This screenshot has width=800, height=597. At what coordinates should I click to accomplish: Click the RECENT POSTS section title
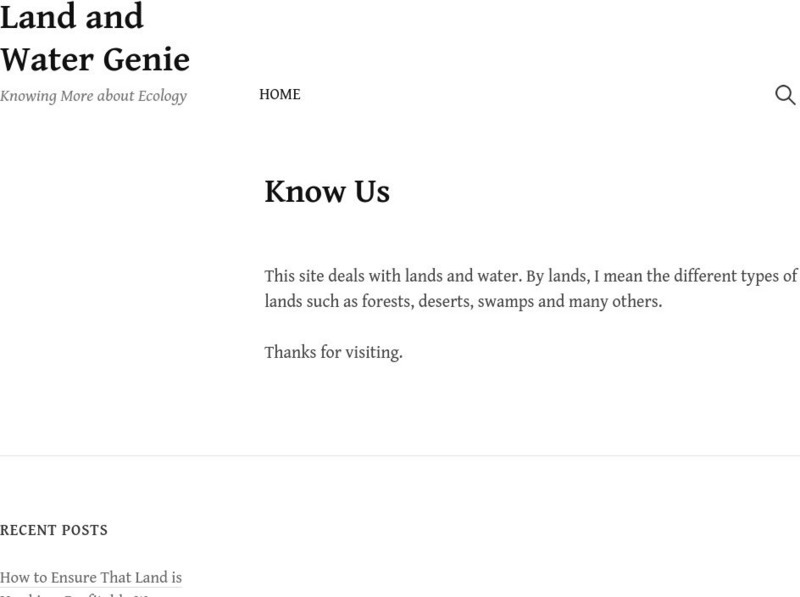53,531
